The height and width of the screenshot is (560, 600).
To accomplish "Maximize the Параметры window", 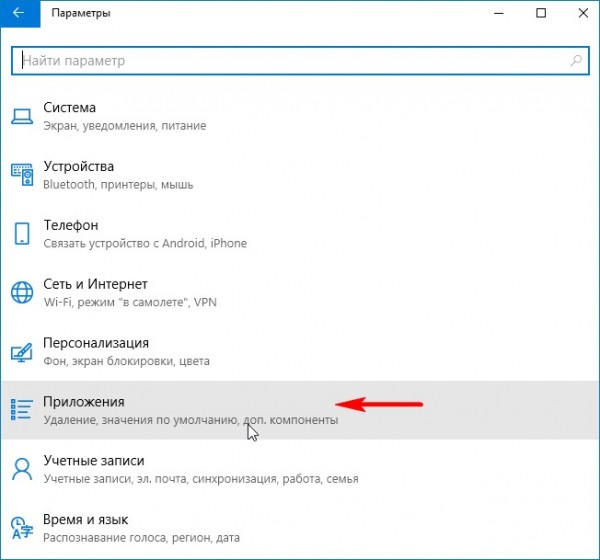I will coord(541,13).
